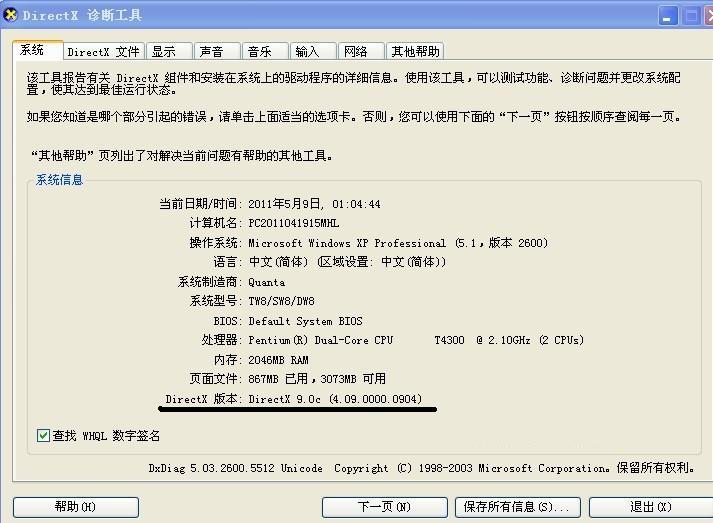Switch to the 声音 tab
Image resolution: width=713 pixels, height=523 pixels.
tap(217, 51)
